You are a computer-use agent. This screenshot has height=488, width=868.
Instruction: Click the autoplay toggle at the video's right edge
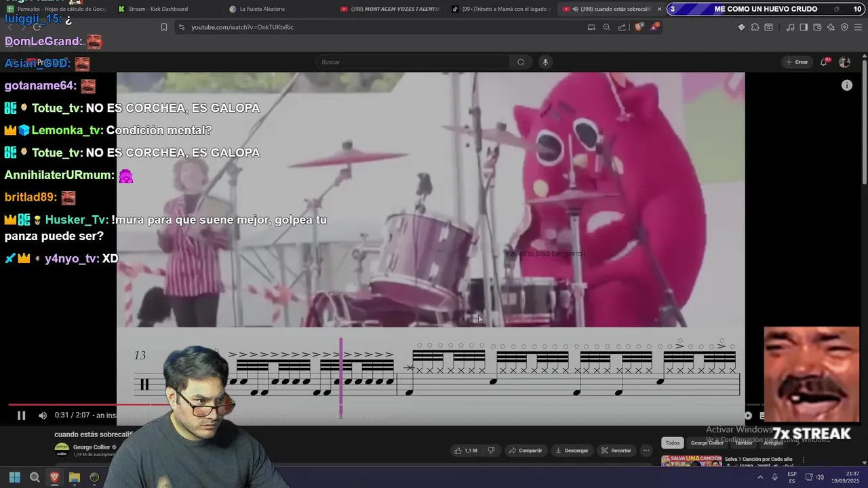[748, 415]
